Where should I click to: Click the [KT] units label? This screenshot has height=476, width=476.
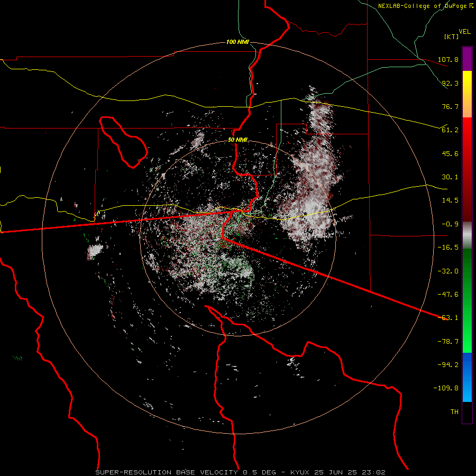452,36
